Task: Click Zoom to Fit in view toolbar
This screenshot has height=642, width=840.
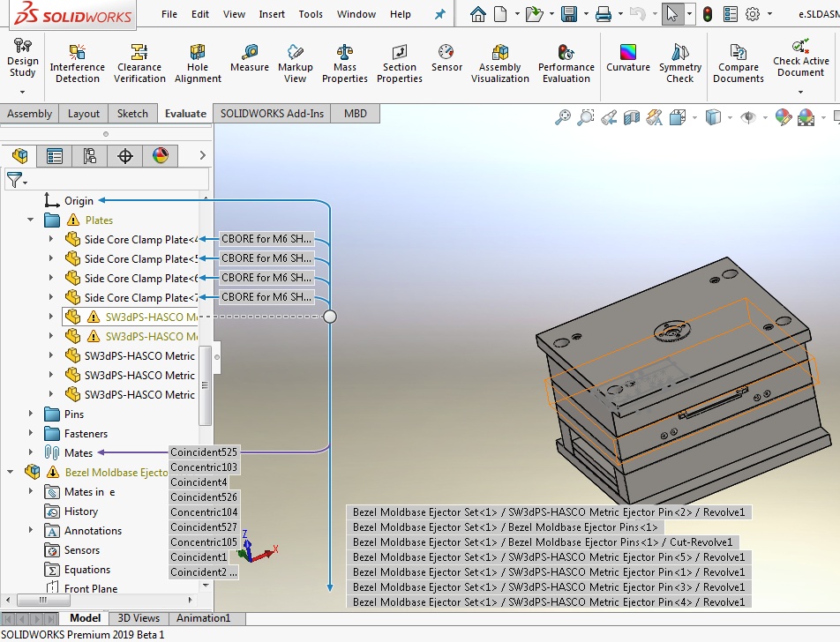Action: pos(563,116)
